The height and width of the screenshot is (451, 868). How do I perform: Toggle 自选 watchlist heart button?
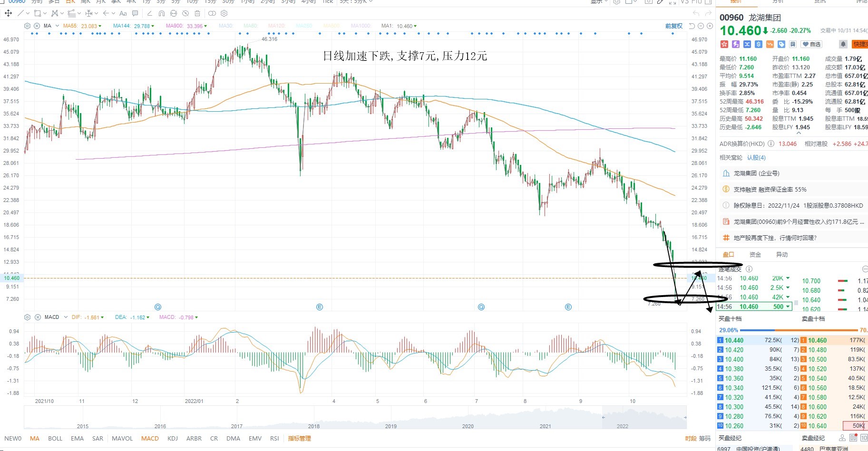point(811,44)
